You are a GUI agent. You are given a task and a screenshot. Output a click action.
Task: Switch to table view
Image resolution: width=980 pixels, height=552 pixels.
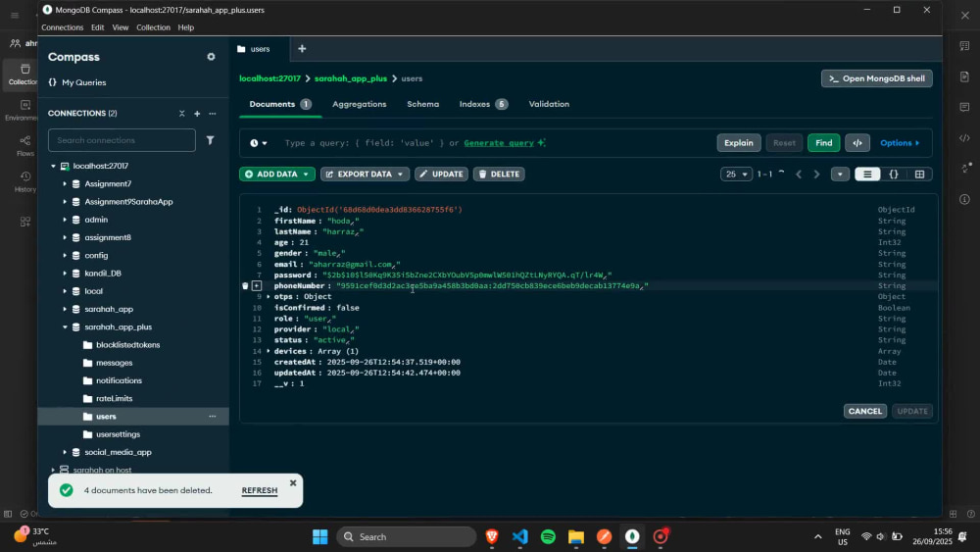click(x=919, y=175)
